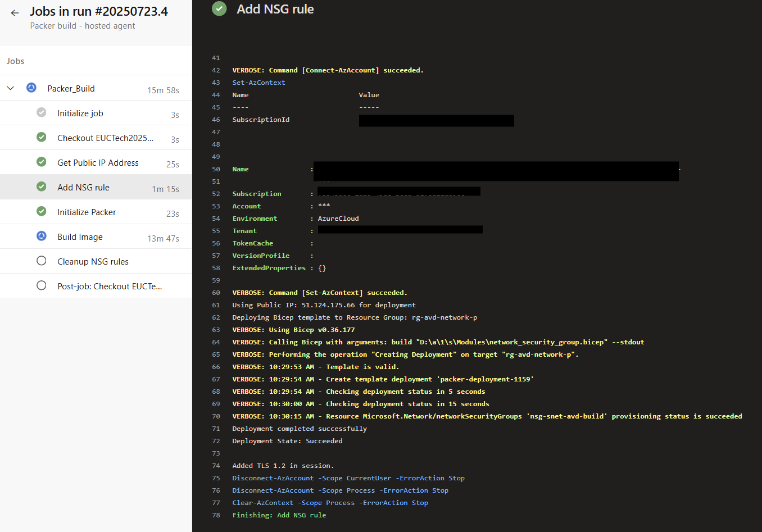Click the green check next to Checkout EUCTech2025
The image size is (762, 532).
(x=42, y=137)
